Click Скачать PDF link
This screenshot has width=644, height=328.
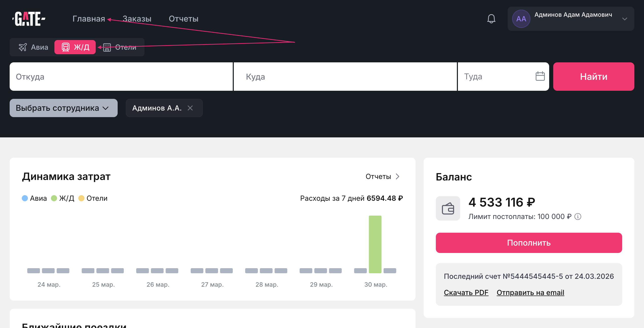[x=466, y=293]
